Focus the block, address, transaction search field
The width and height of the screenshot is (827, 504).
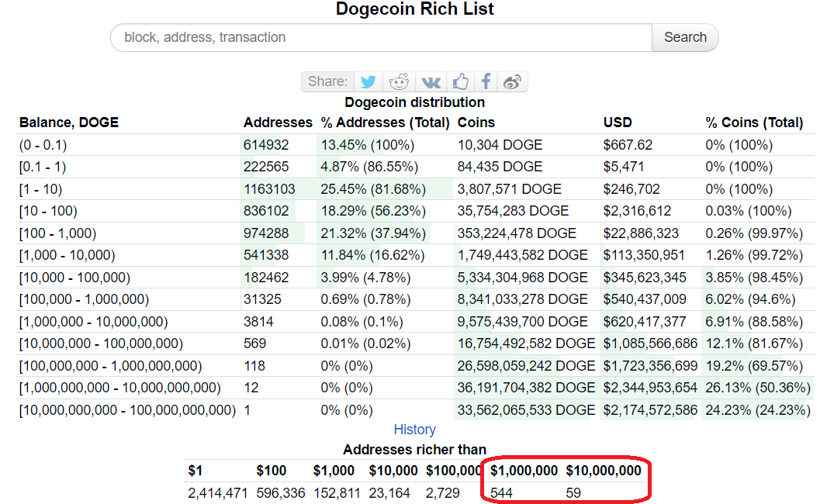[382, 37]
